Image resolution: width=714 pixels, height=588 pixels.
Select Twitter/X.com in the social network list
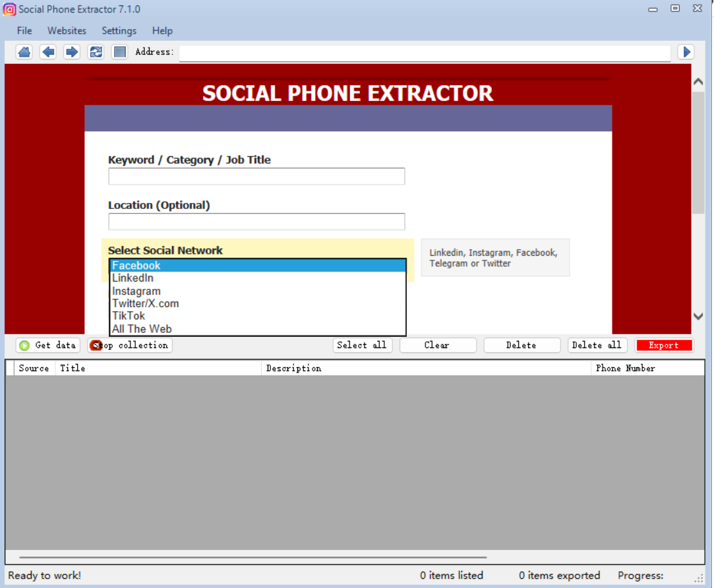pos(258,303)
